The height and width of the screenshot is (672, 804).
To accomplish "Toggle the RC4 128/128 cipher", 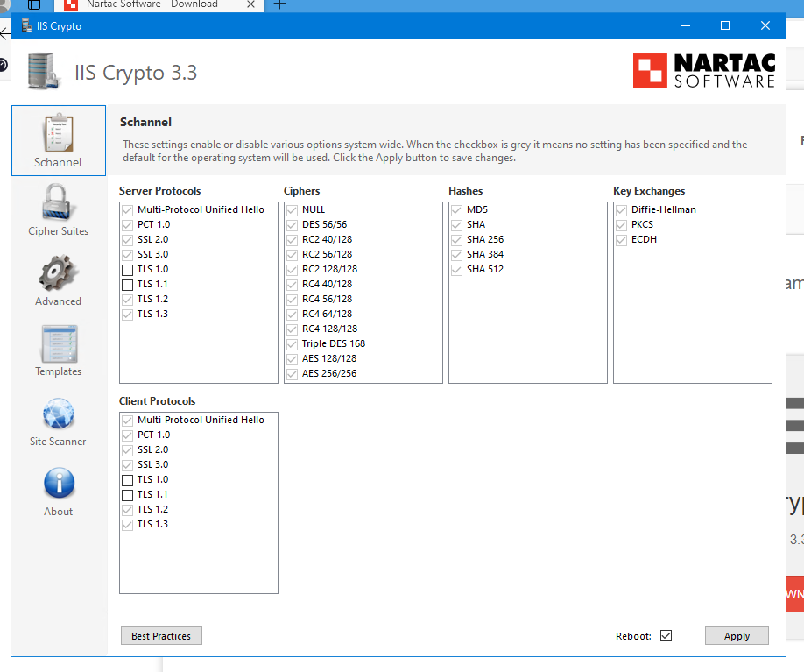I will (293, 329).
